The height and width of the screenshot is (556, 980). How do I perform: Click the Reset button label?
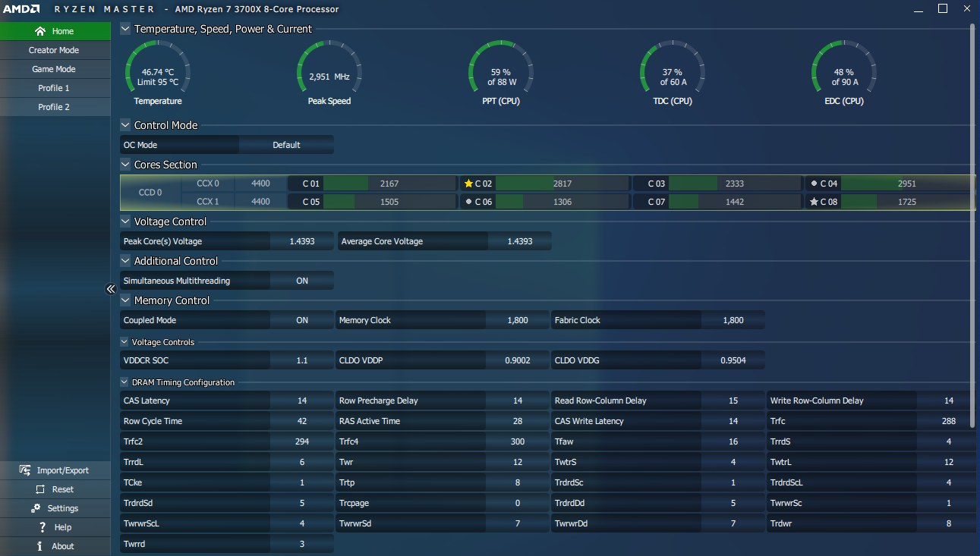pos(63,489)
